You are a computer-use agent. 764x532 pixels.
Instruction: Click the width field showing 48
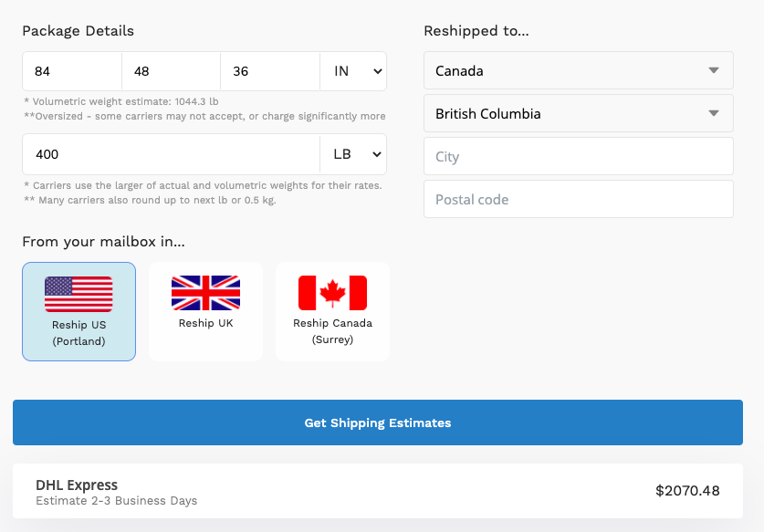coord(171,71)
